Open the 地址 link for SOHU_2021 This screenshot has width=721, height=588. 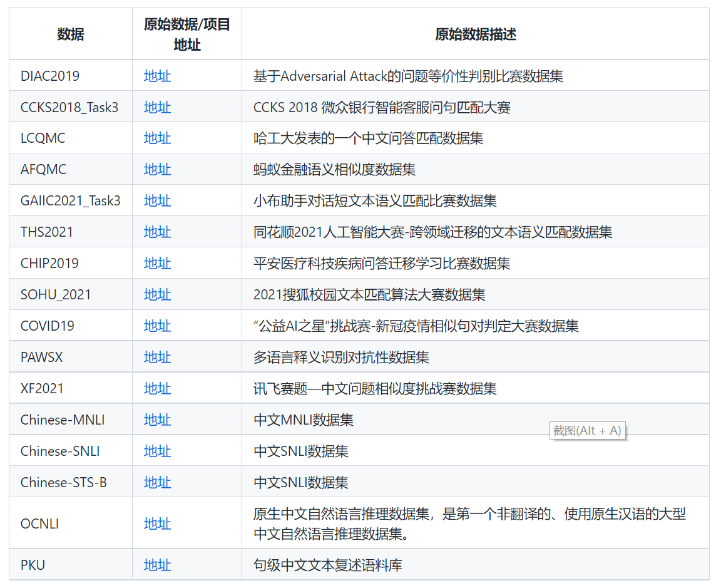click(157, 294)
